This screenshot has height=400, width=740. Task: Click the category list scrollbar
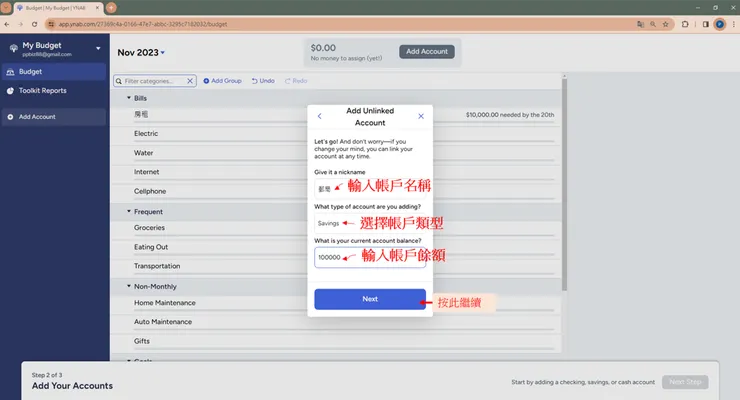564,184
